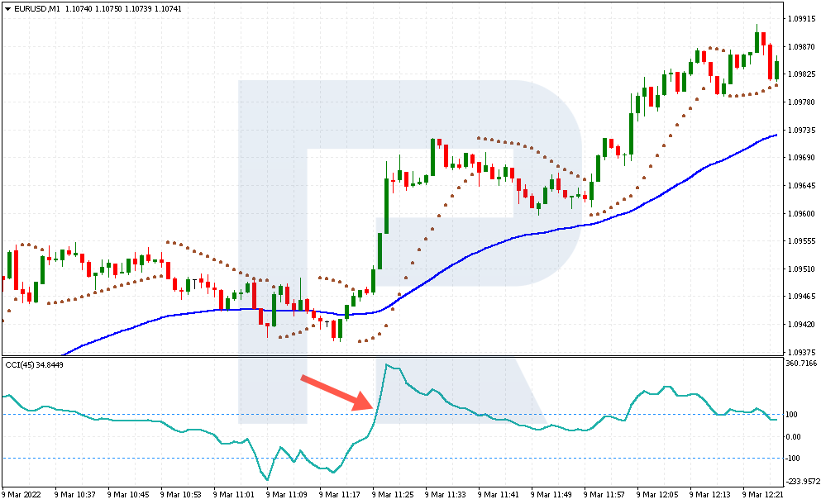Click the 0.00 label on CCI scale
Viewport: 821px width, 504px height.
point(793,436)
